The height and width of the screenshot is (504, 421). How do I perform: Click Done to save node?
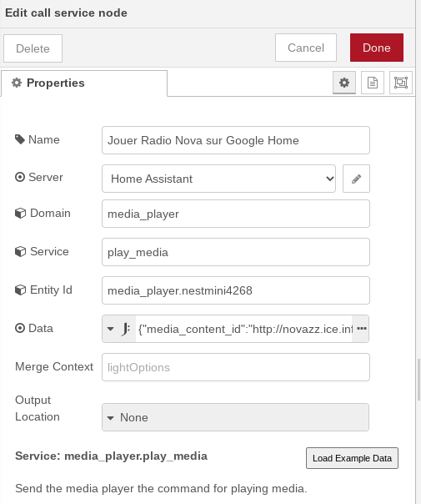[377, 48]
